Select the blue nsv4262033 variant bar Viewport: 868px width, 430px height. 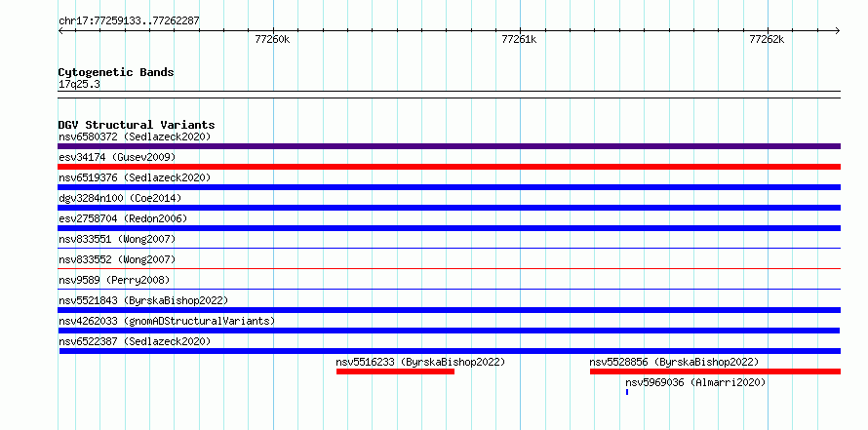(449, 331)
